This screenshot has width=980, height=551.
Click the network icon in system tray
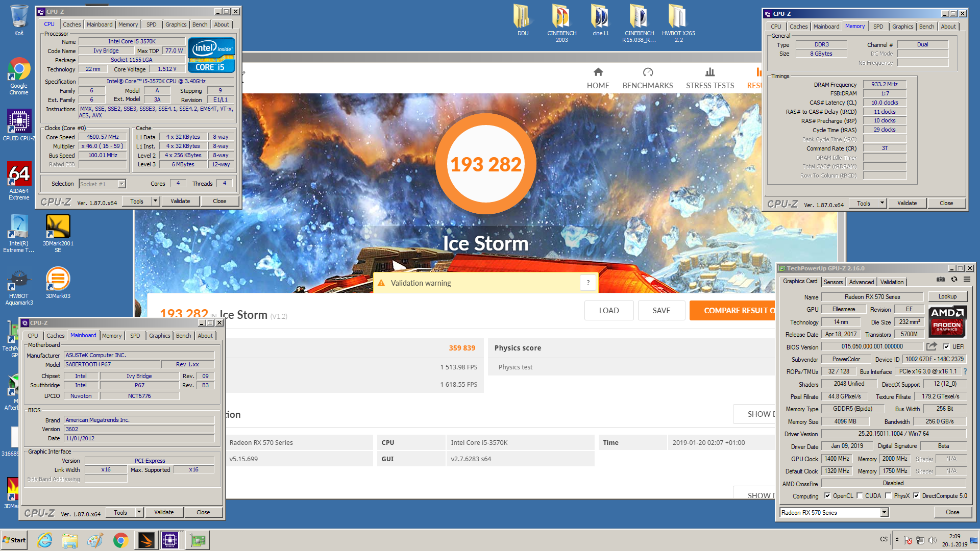(920, 540)
